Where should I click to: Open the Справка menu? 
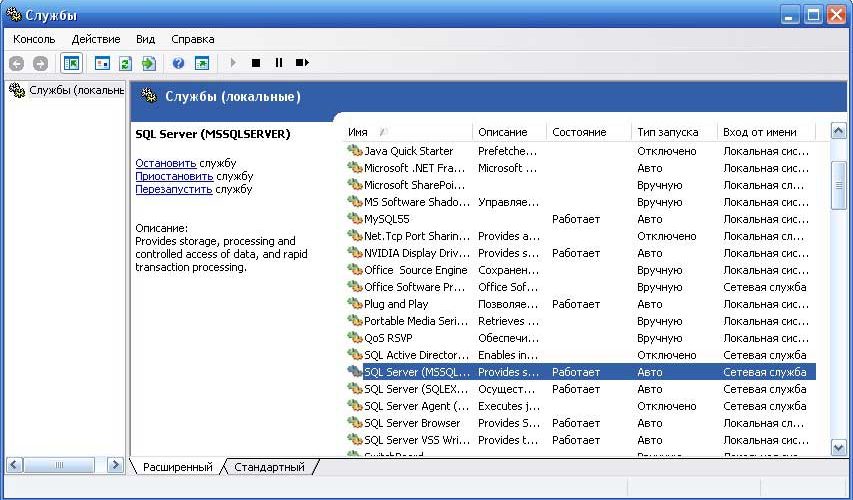pos(193,39)
